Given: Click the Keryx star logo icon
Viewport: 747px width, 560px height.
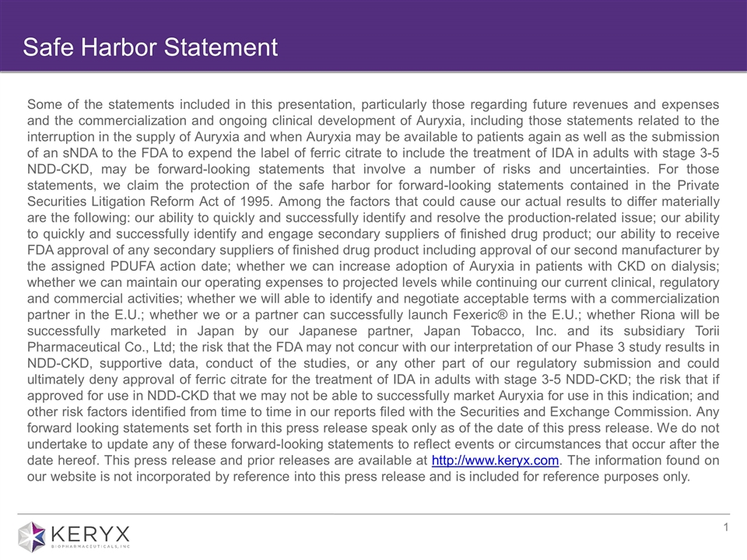Looking at the screenshot, I should click(33, 536).
